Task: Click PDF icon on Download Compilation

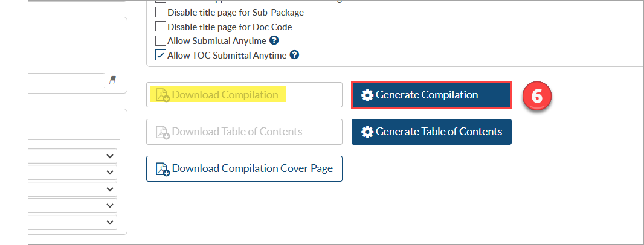Action: click(x=163, y=95)
